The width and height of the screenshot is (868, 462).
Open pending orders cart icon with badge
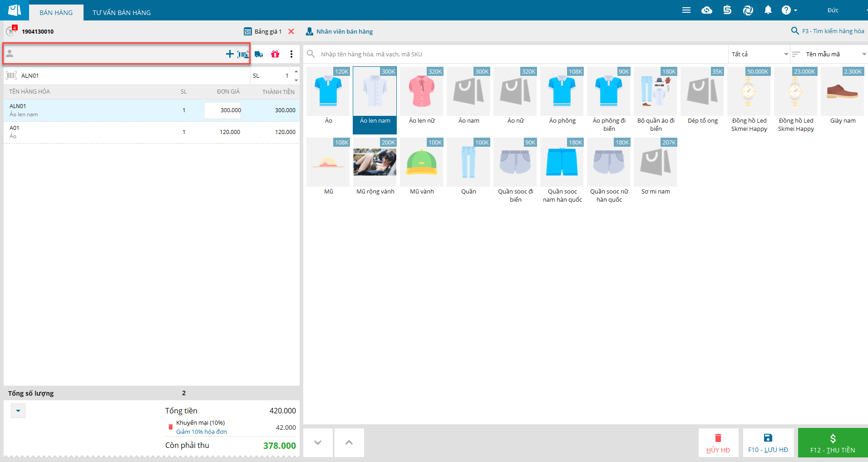11,31
